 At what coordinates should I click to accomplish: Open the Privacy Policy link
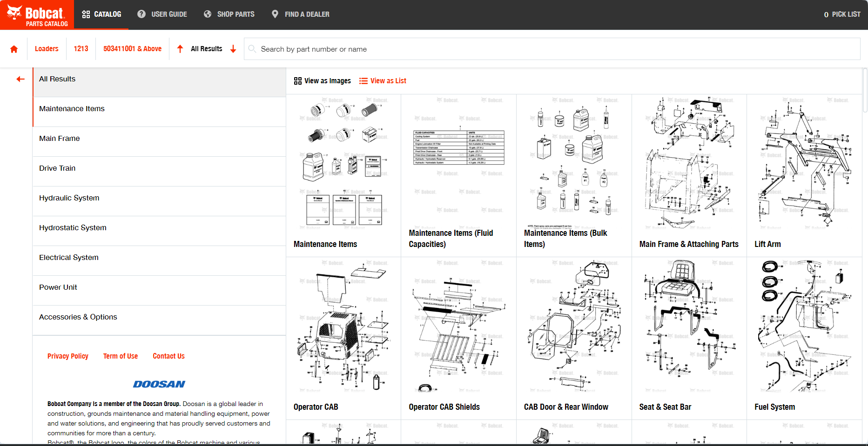68,356
